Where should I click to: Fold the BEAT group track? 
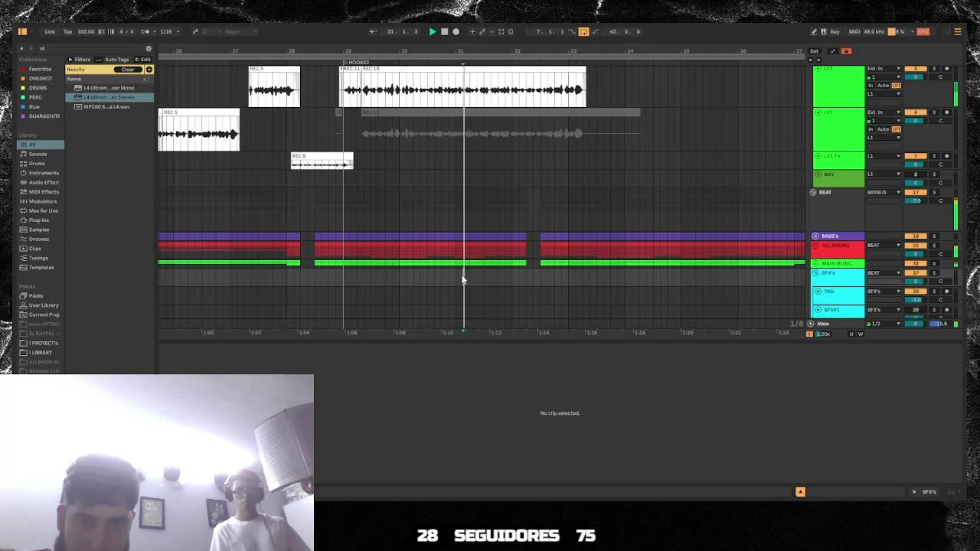click(x=813, y=192)
